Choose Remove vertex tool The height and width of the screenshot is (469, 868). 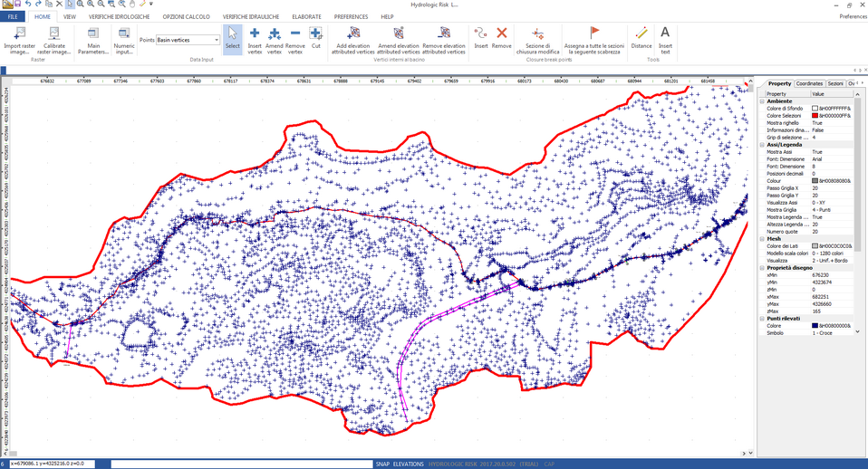tap(295, 41)
